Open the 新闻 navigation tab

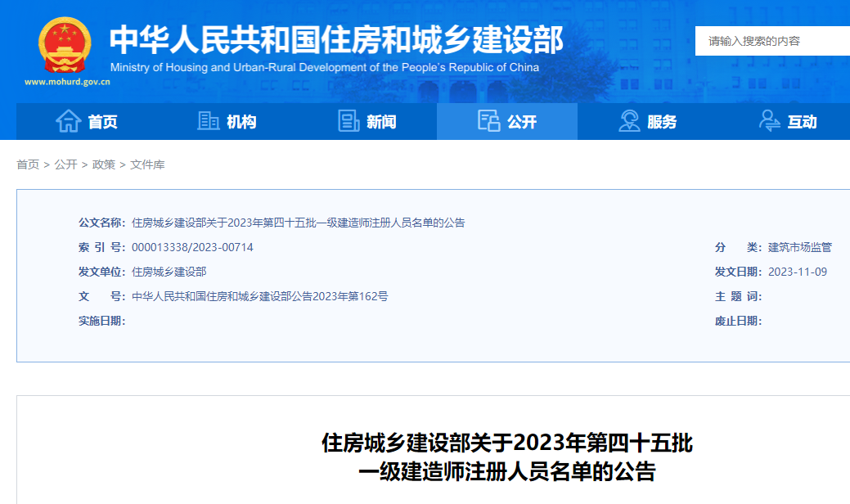click(x=367, y=121)
